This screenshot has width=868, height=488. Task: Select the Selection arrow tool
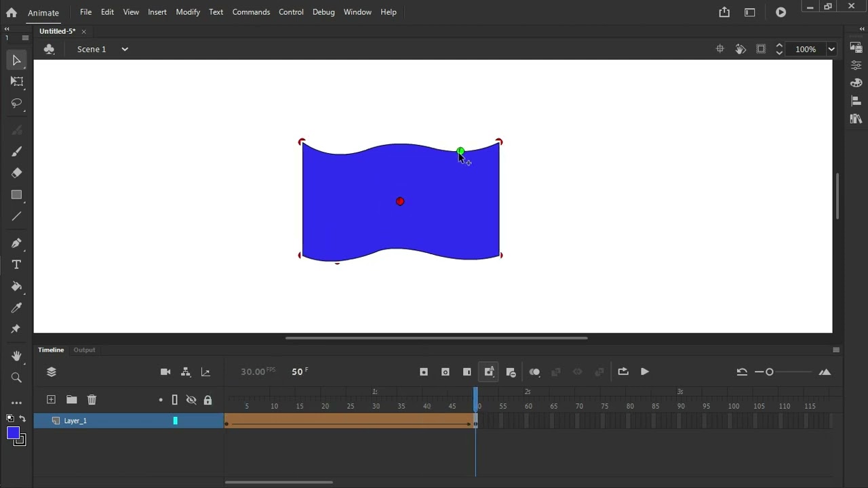[x=16, y=60]
